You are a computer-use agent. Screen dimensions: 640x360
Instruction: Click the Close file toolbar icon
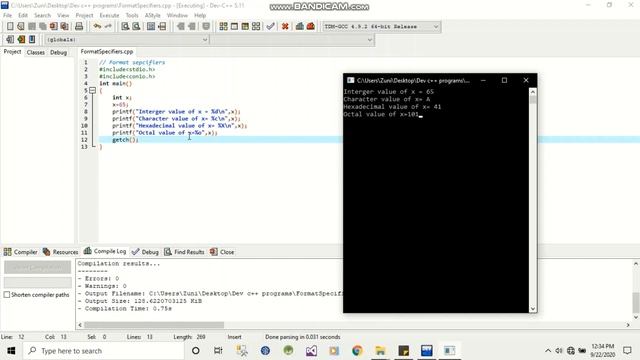point(53,27)
